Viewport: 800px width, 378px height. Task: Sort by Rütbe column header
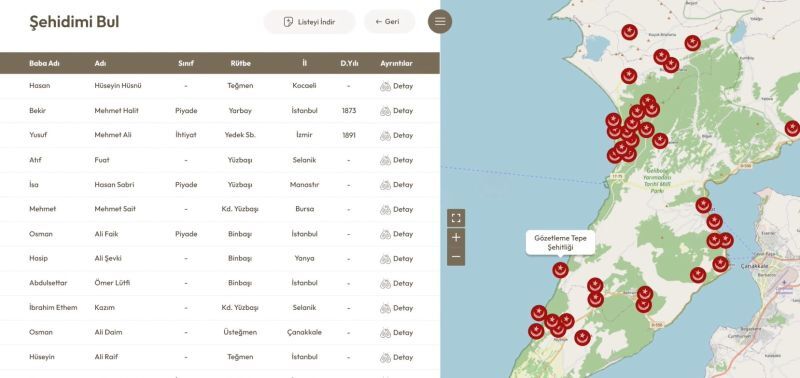point(240,63)
